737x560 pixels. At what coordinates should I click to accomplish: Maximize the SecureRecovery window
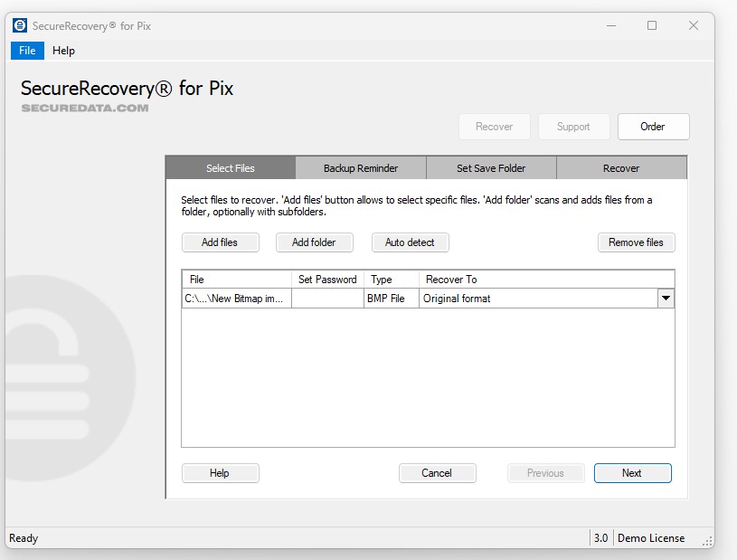[652, 25]
